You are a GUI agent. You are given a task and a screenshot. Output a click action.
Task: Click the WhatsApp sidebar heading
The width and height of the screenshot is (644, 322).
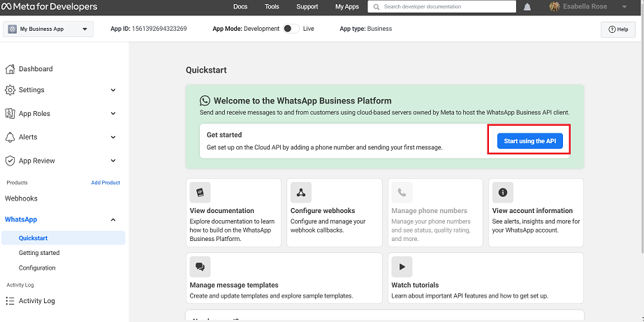coord(21,220)
